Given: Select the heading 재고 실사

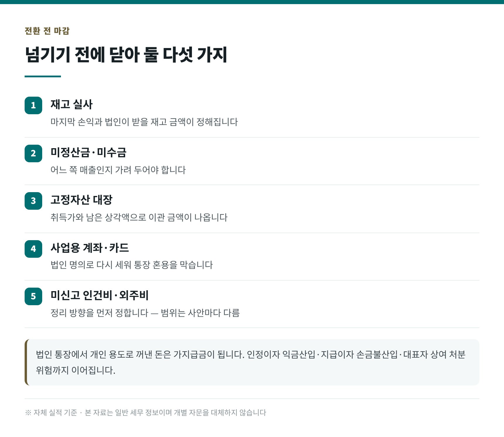Looking at the screenshot, I should click(x=71, y=105).
